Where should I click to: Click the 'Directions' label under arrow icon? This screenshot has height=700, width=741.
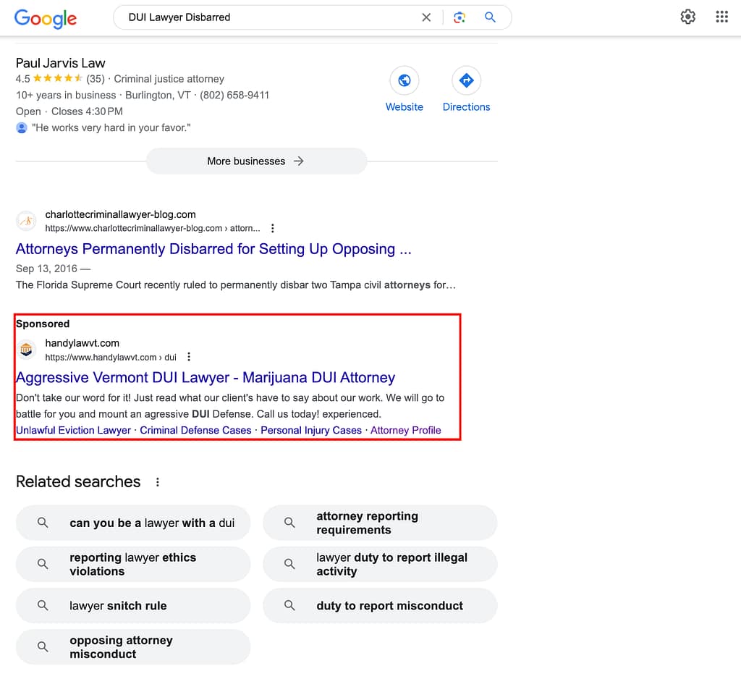(x=467, y=107)
